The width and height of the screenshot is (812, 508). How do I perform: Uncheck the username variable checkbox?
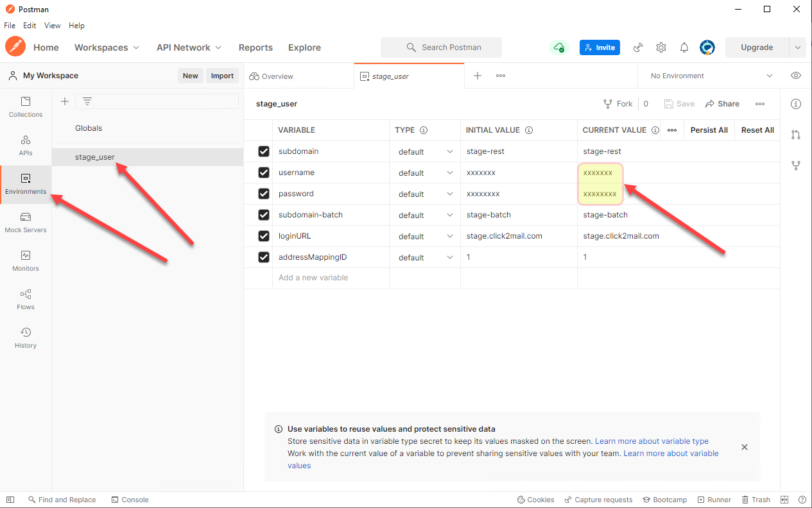[264, 173]
